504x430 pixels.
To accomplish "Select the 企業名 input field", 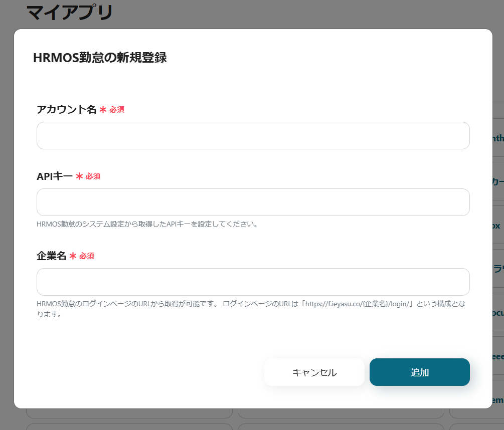I will [253, 282].
